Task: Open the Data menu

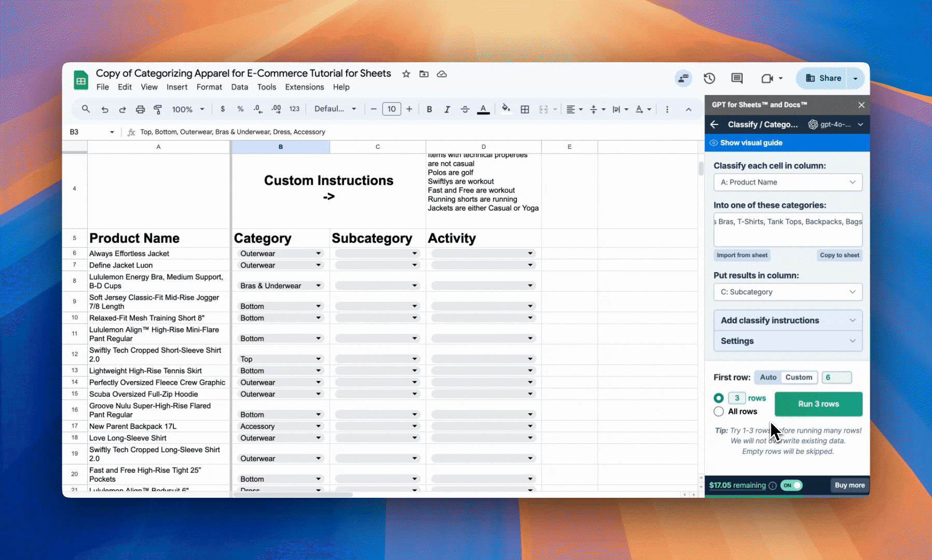Action: 239,87
